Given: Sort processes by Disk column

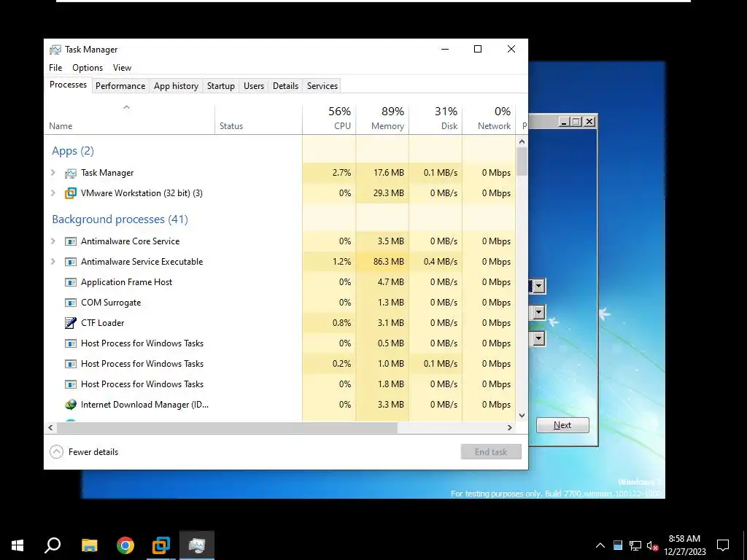Looking at the screenshot, I should (436, 119).
